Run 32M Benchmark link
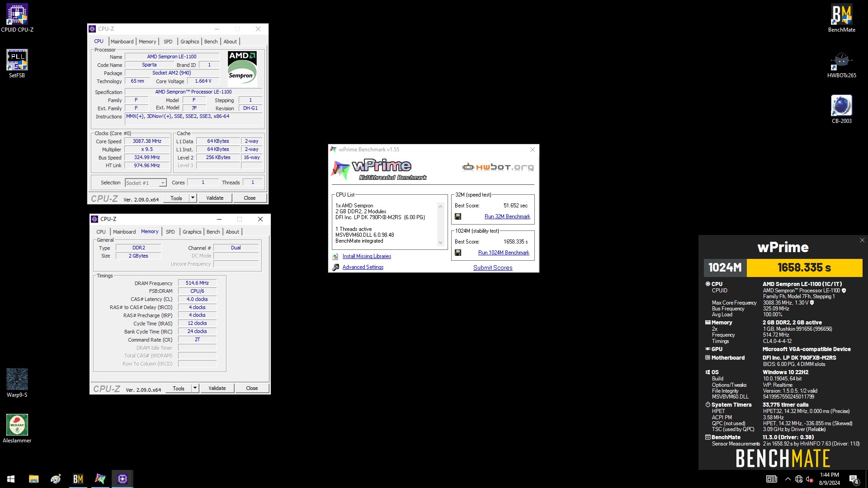The height and width of the screenshot is (488, 868). tap(507, 216)
